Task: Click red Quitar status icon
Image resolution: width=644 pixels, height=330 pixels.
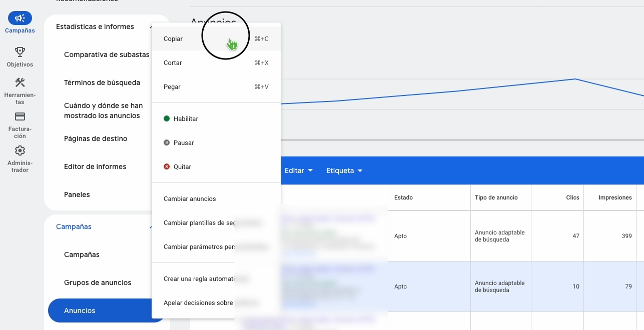Action: [167, 166]
